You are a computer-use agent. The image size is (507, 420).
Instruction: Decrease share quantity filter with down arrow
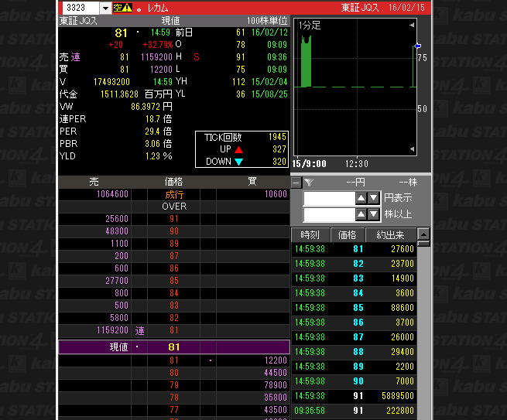tap(373, 214)
